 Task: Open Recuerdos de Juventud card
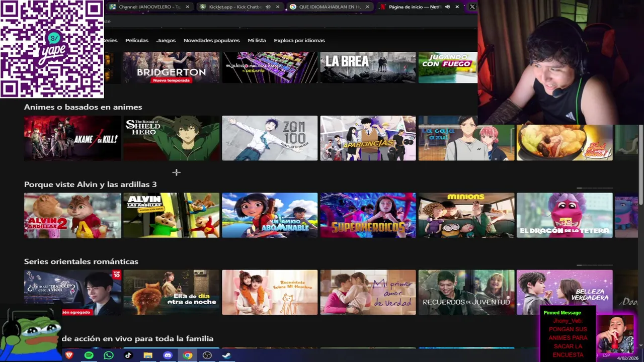click(466, 292)
